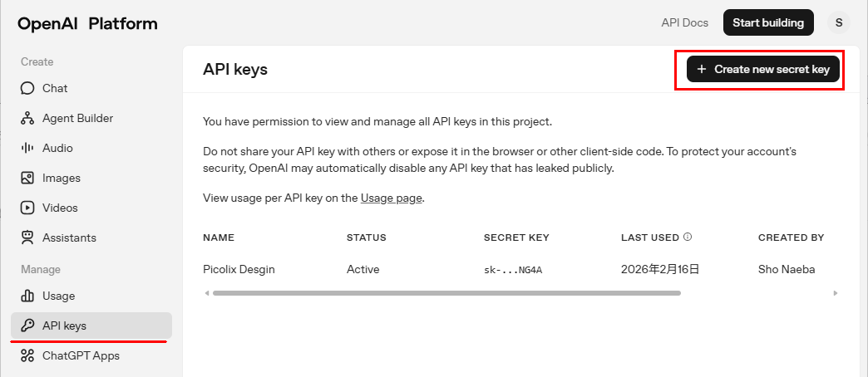Select Images in the sidebar
This screenshot has height=377, width=868.
(91, 178)
